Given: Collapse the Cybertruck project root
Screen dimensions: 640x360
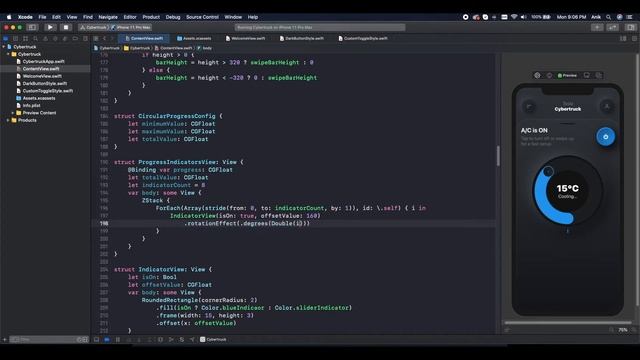Looking at the screenshot, I should coord(4,47).
